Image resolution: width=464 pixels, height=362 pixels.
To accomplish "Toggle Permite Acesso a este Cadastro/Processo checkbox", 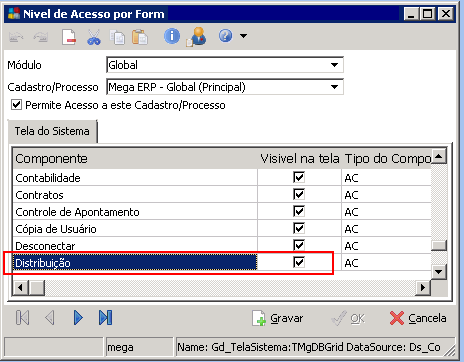I will click(x=16, y=105).
